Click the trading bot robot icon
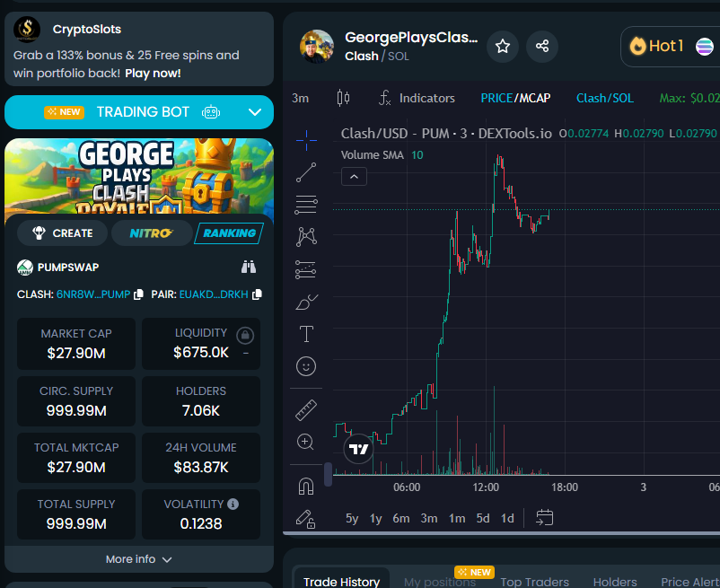 (x=211, y=112)
